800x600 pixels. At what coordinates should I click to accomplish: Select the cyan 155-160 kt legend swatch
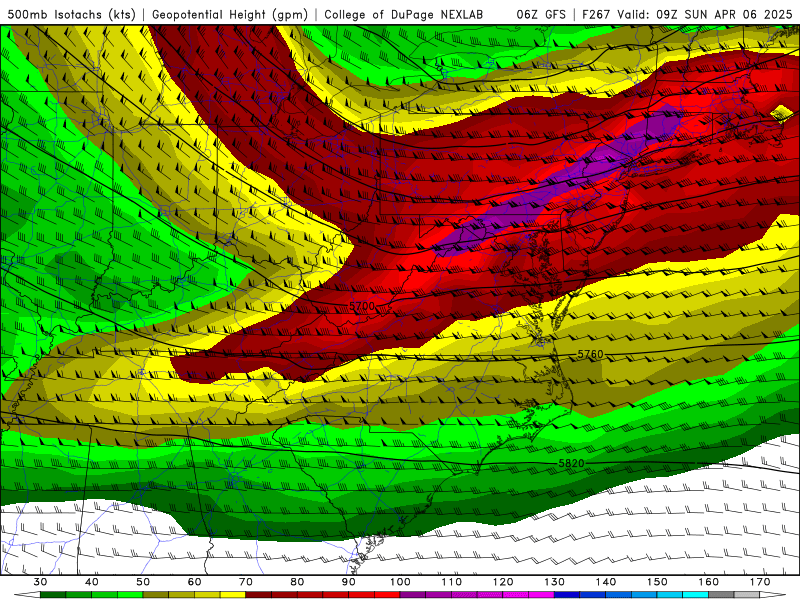point(696,595)
